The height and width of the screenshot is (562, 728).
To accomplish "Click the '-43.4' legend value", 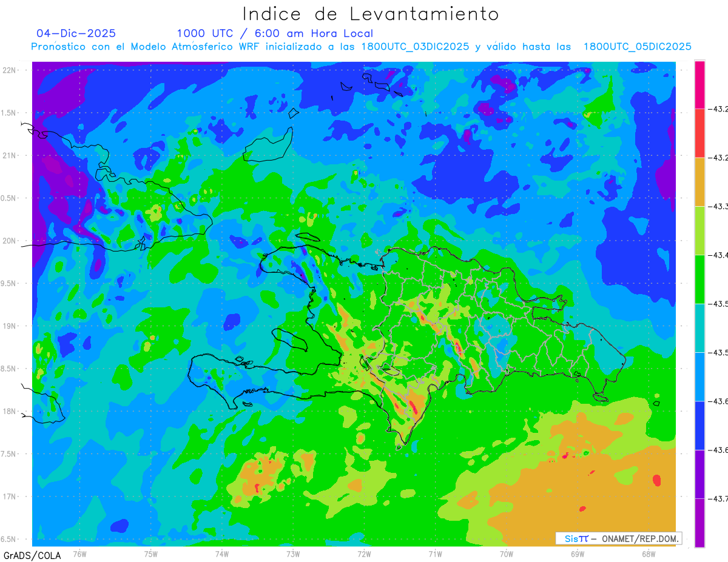I will coord(718,255).
